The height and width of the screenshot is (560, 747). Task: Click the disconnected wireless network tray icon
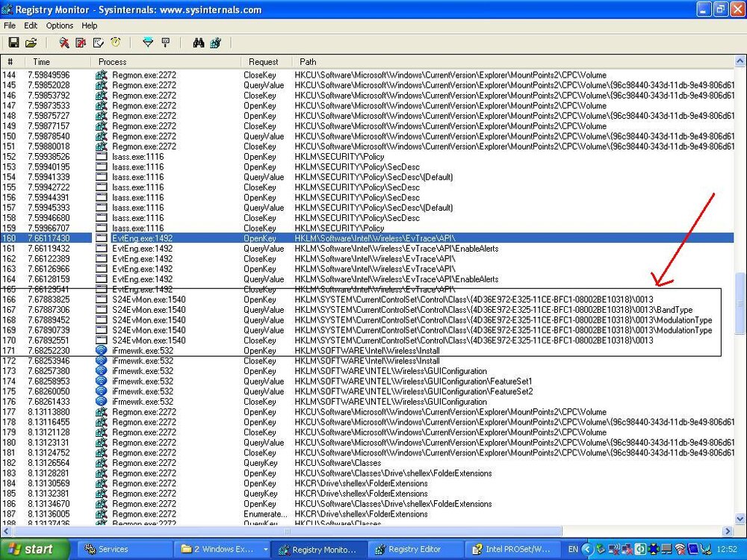(x=614, y=550)
